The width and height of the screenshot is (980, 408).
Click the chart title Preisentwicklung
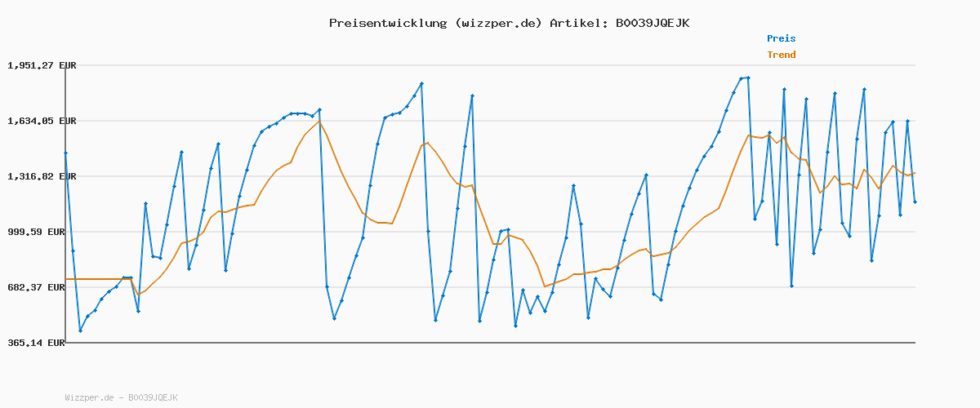tap(385, 23)
